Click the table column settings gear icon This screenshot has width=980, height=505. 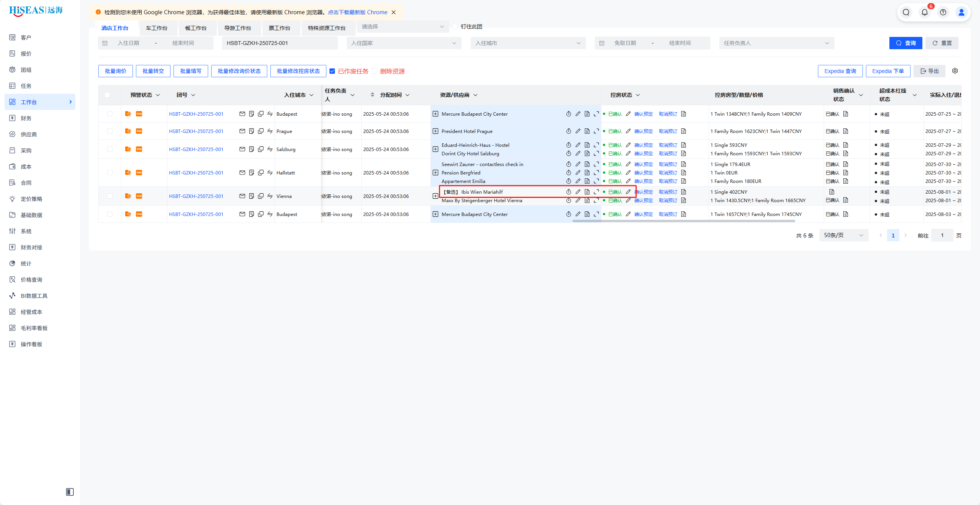point(955,71)
